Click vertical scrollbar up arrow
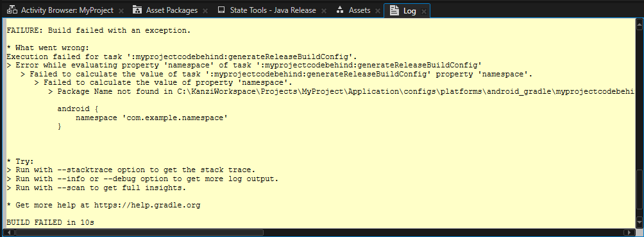 tap(639, 24)
